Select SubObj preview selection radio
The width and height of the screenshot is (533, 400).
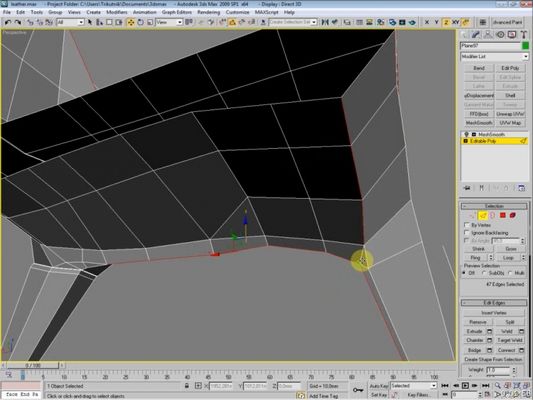[485, 273]
